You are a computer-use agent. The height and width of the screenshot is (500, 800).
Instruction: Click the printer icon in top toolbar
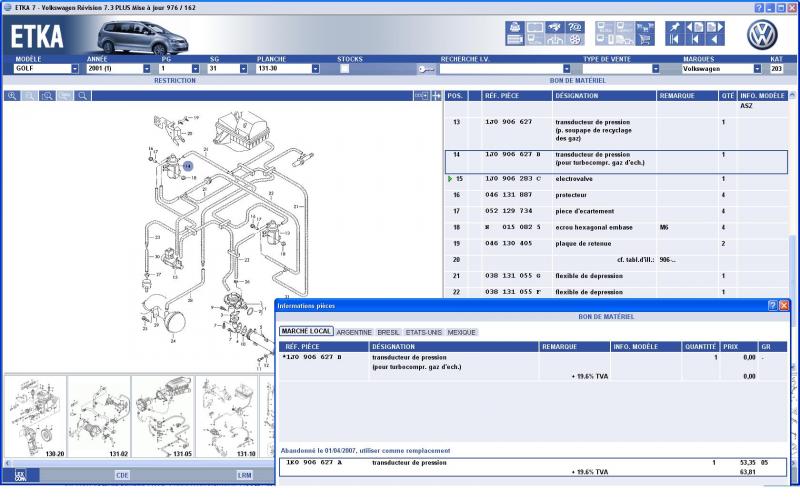515,27
